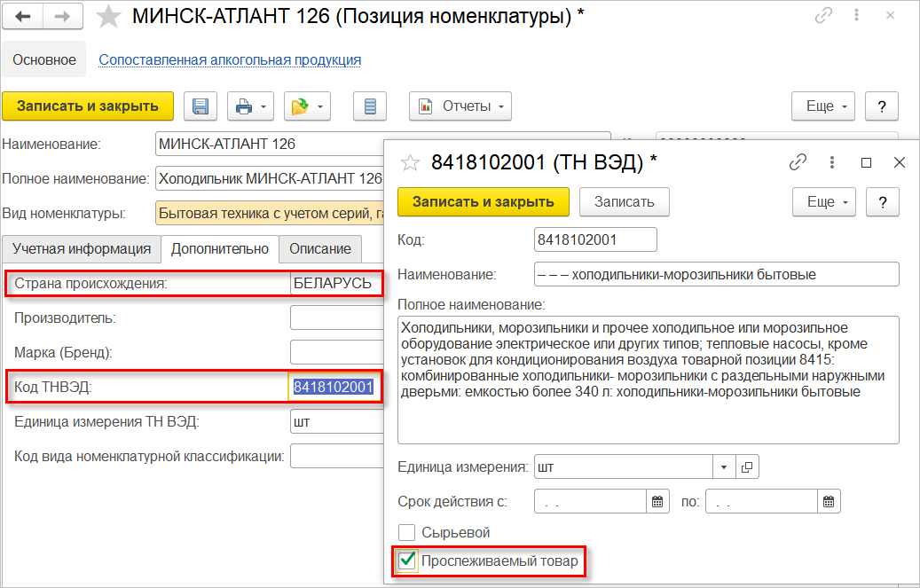Open calendar for the по date

[x=829, y=502]
